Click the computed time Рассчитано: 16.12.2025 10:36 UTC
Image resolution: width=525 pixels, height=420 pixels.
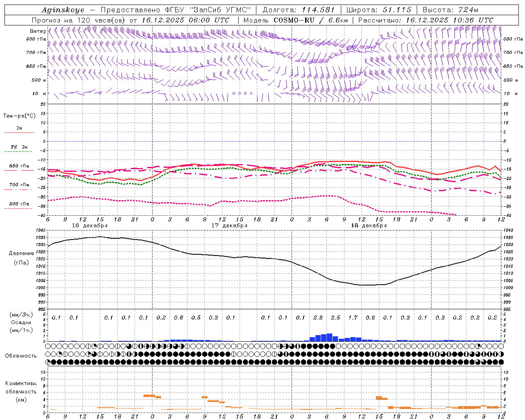[x=426, y=20]
